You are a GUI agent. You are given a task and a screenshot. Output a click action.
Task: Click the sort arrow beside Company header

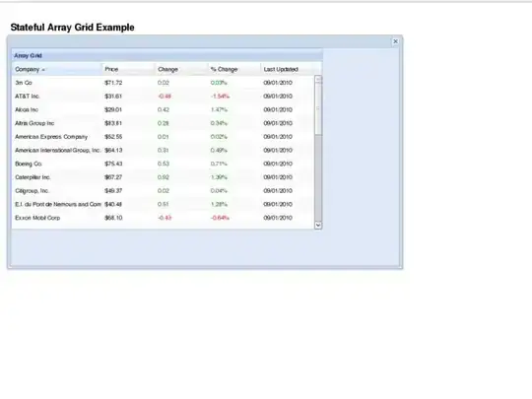pos(43,70)
